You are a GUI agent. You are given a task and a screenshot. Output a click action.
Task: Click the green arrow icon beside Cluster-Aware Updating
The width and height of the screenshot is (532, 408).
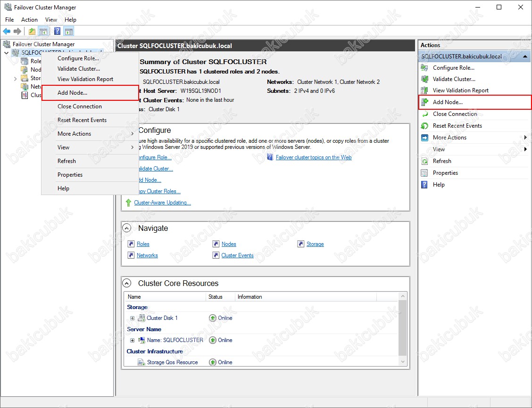click(128, 203)
